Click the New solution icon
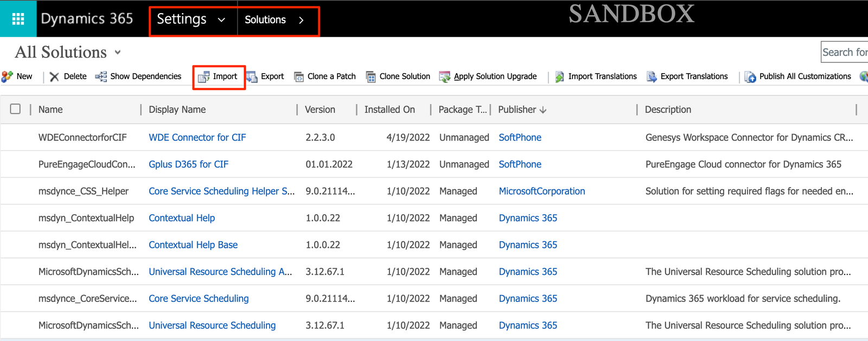 point(7,76)
